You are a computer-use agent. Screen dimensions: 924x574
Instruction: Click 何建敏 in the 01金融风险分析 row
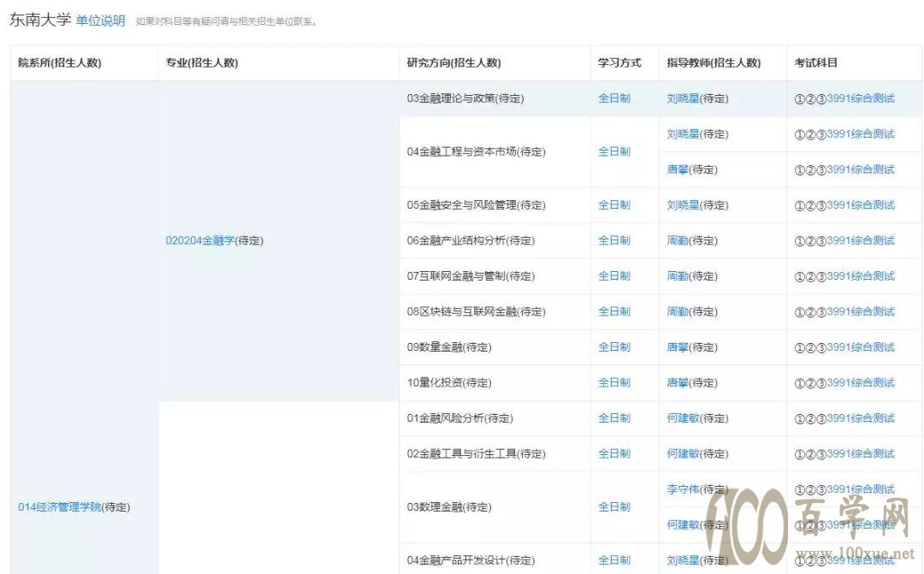pyautogui.click(x=683, y=417)
